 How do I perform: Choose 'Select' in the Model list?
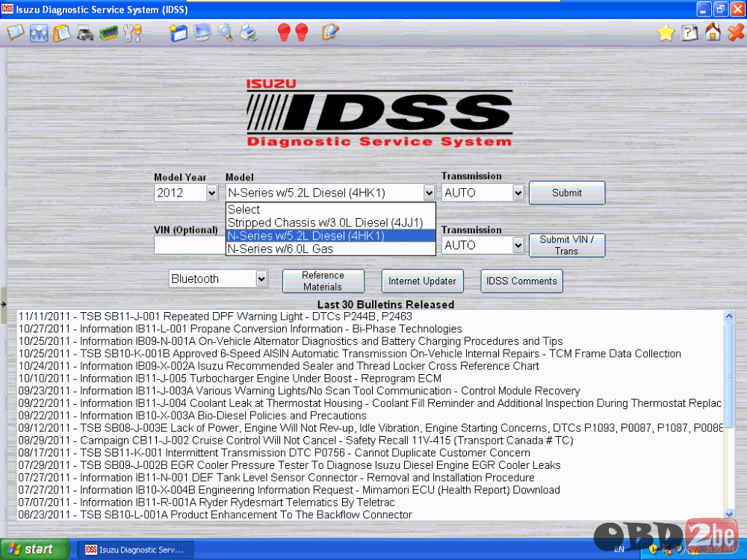[331, 210]
